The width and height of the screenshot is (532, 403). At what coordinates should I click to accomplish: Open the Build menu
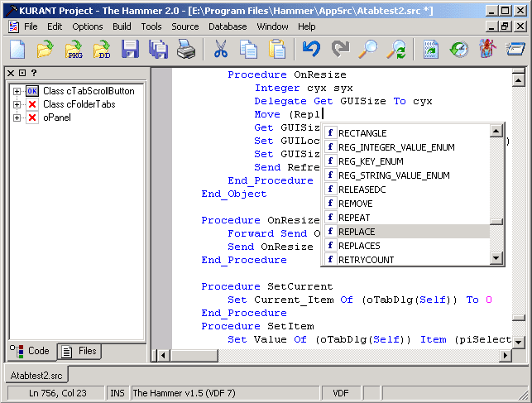122,26
